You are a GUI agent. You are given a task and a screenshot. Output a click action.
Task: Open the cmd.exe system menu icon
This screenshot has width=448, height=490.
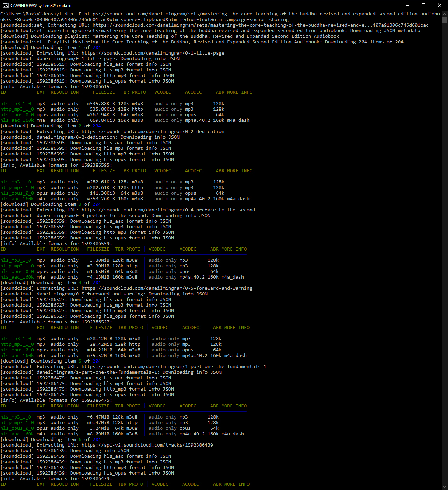(x=6, y=5)
